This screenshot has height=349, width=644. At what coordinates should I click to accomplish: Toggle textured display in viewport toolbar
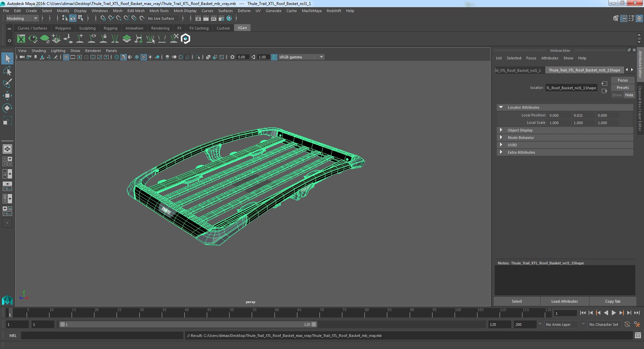[144, 57]
